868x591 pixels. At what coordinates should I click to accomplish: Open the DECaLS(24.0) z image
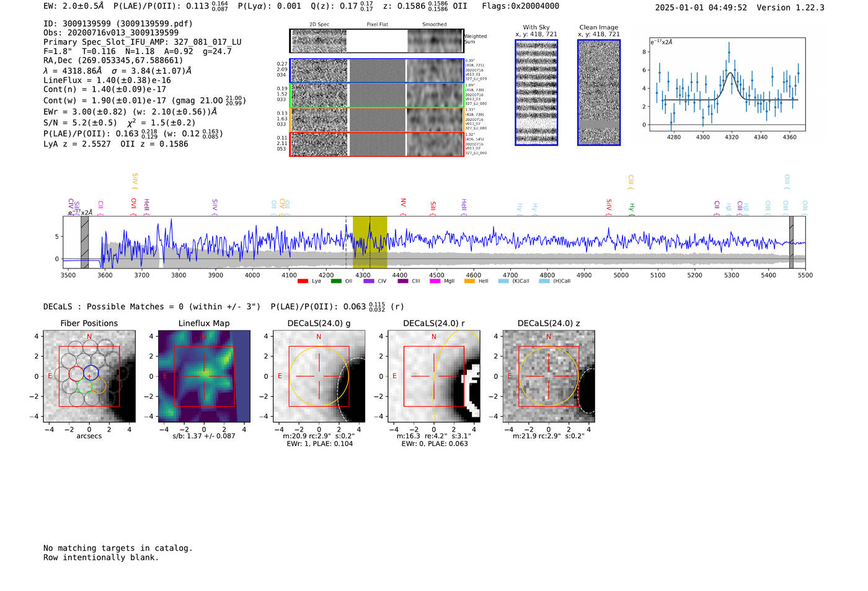tap(549, 376)
